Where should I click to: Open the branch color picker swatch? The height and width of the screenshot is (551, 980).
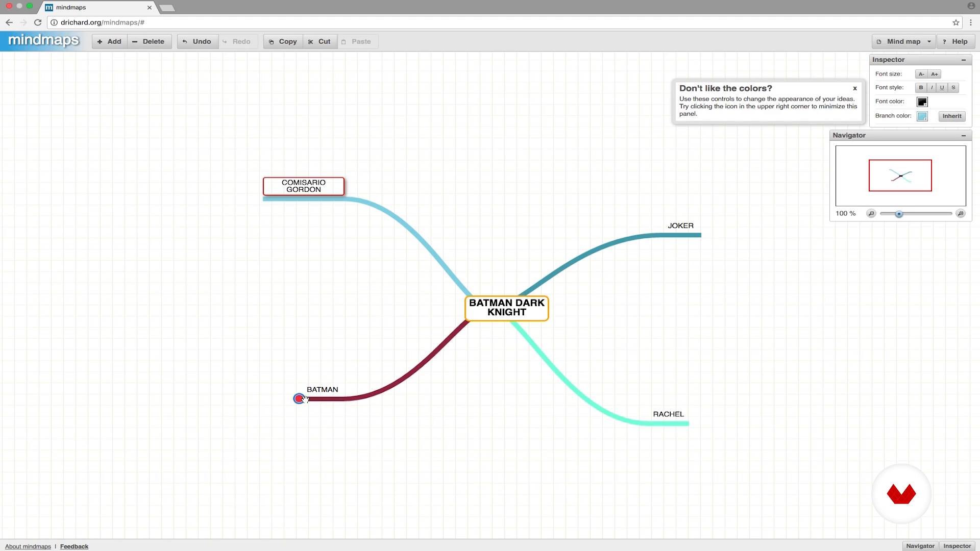922,116
